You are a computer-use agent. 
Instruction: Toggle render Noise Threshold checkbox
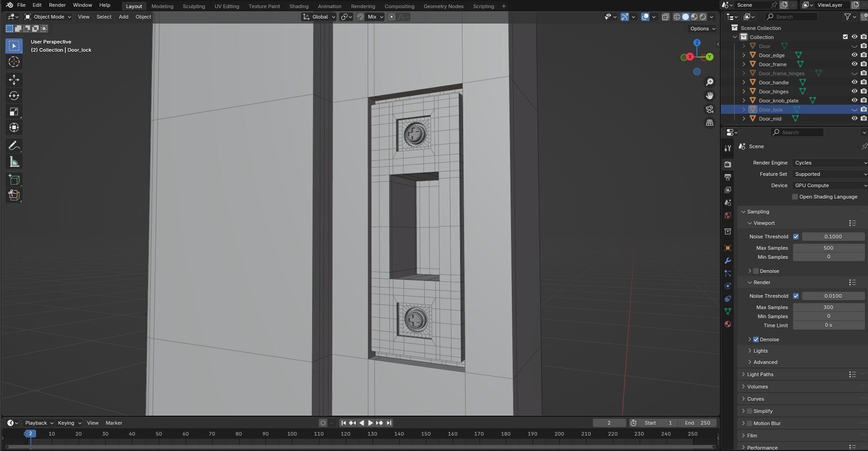click(796, 296)
